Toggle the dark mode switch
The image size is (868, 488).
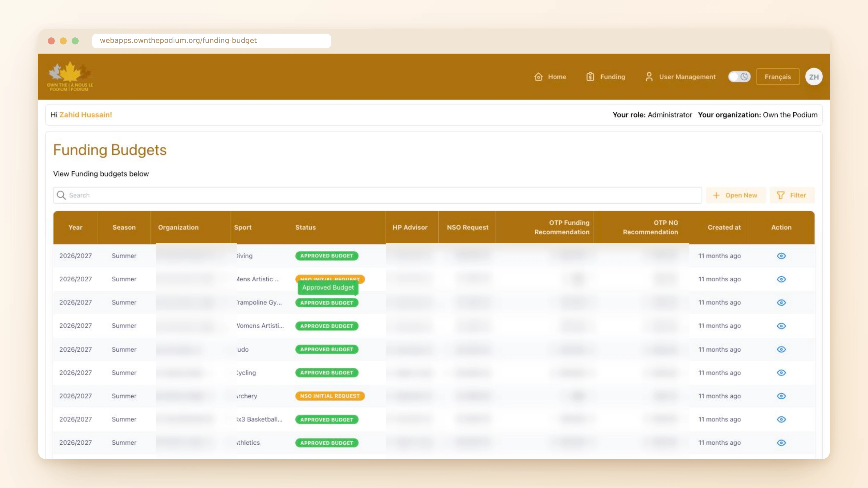(x=739, y=77)
